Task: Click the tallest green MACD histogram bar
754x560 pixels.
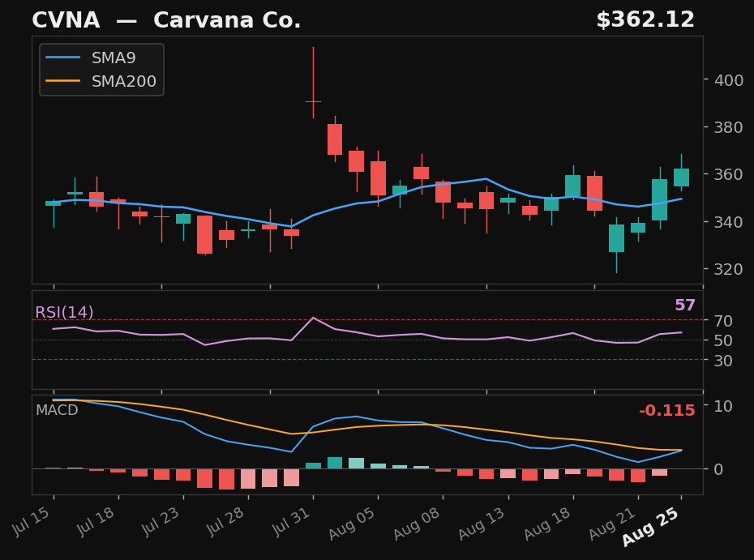Action: click(335, 463)
